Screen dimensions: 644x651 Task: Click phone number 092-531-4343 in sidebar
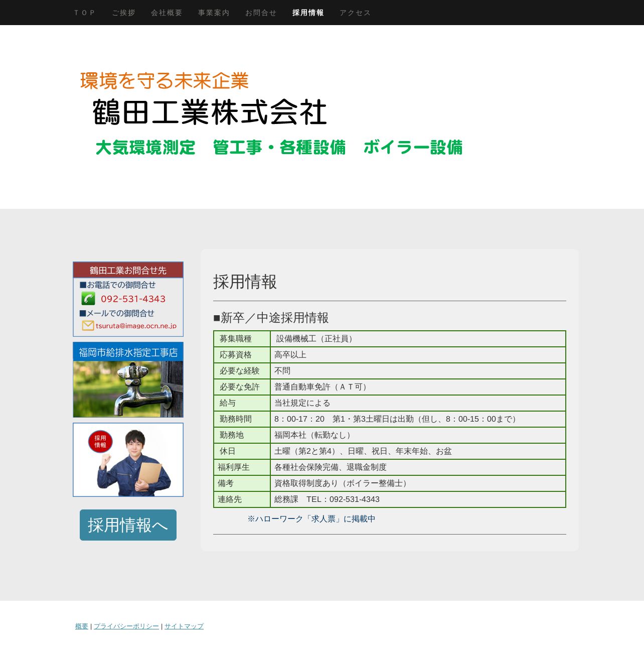pos(133,299)
